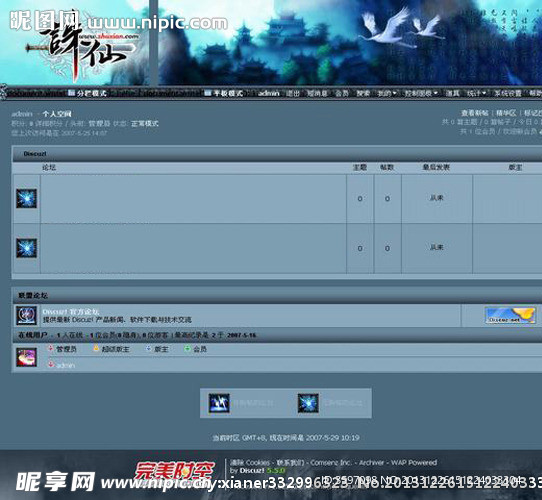Click the new-posts legend icon at bottom
Viewport: 542px width, 500px height.
pyautogui.click(x=219, y=403)
